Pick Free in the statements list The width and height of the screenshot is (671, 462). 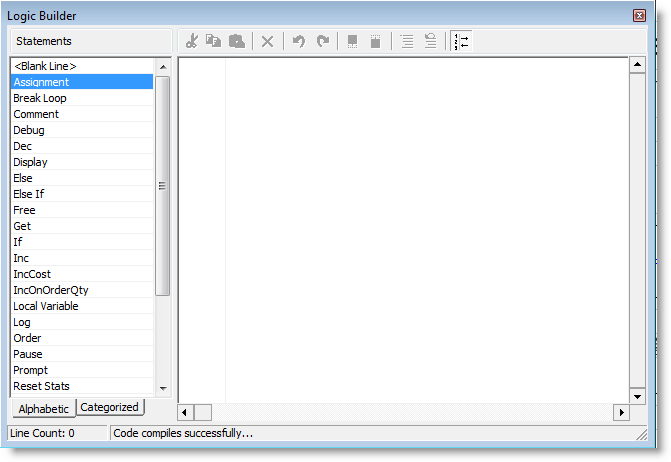[82, 210]
